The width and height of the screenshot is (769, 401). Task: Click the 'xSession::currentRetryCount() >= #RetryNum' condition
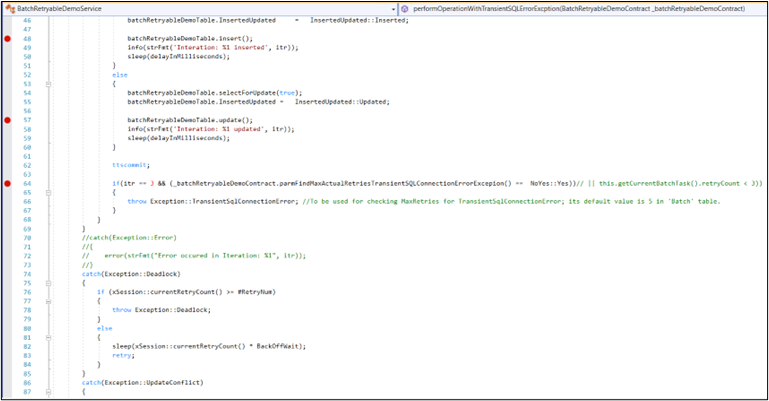pyautogui.click(x=192, y=292)
